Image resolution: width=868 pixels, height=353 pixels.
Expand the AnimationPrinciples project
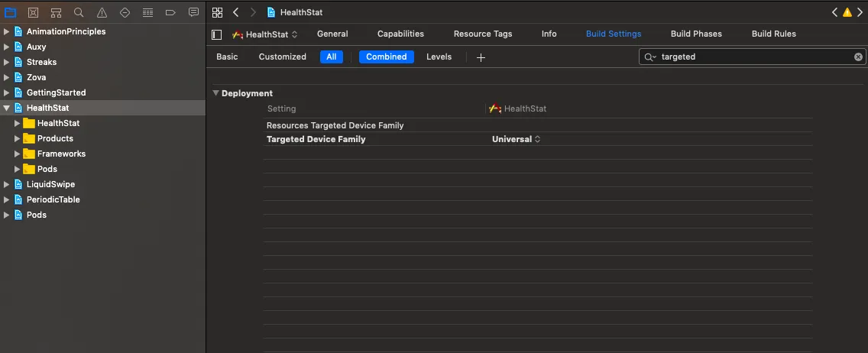[7, 31]
